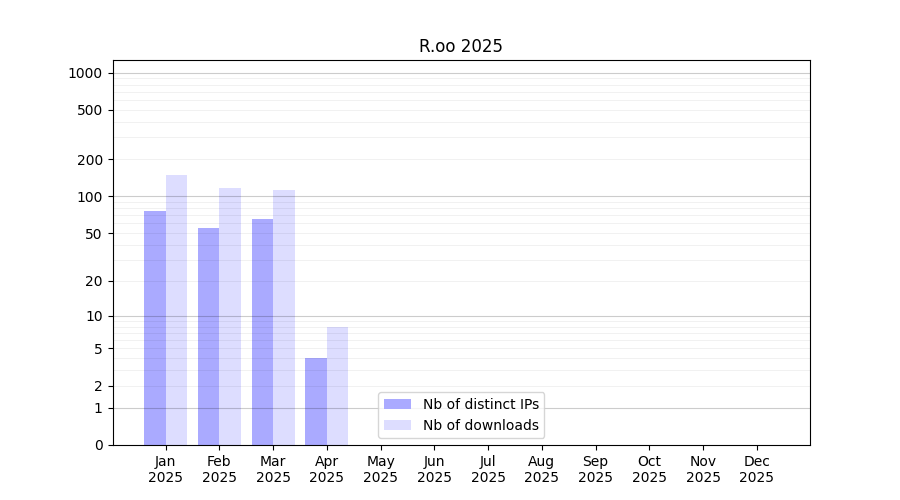Select the April distinct IPs bar
The image size is (900, 500).
click(316, 401)
